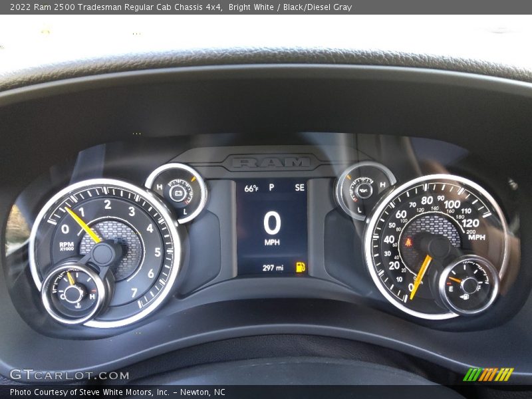Viewport: 532px width, 399px height.
Task: Click the yellow low fuel warning icon
Action: (x=301, y=267)
